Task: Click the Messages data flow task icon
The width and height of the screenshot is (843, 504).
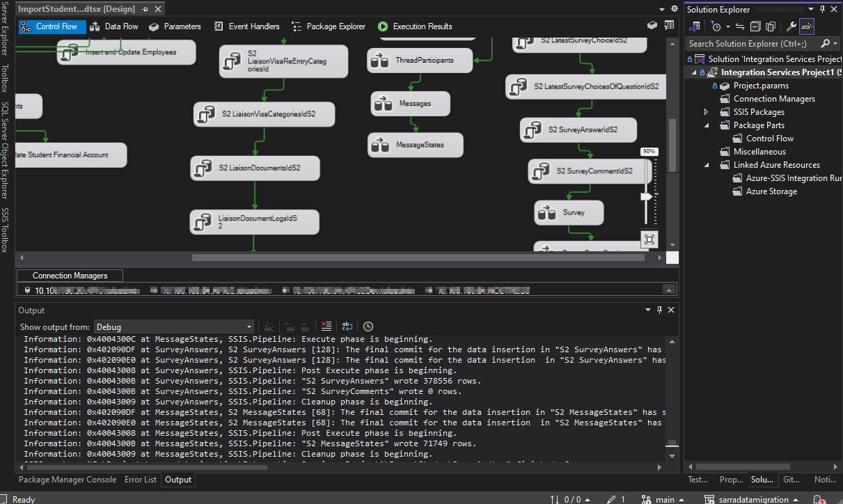Action: point(383,104)
